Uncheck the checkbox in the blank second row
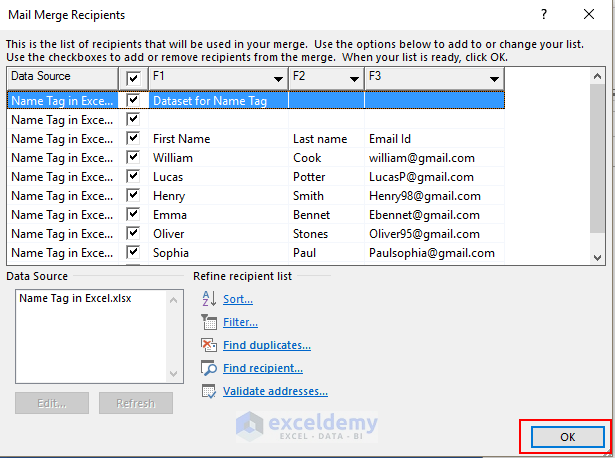Image resolution: width=615 pixels, height=458 pixels. tap(133, 119)
